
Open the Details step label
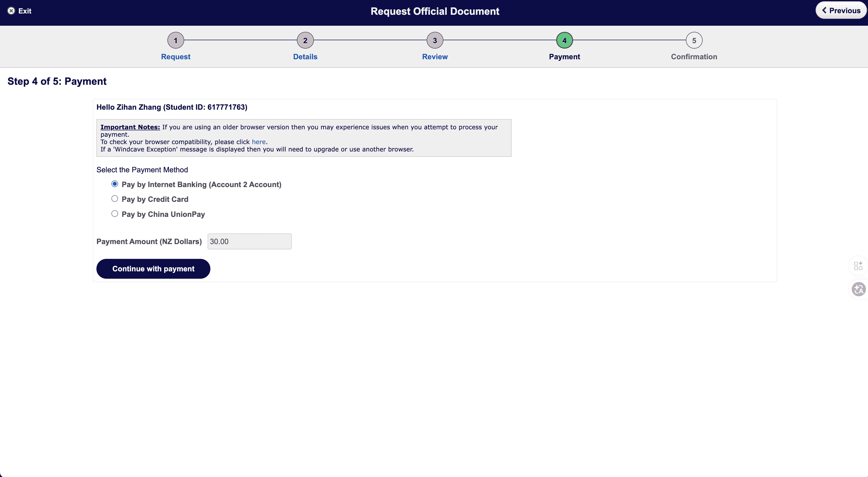point(305,57)
